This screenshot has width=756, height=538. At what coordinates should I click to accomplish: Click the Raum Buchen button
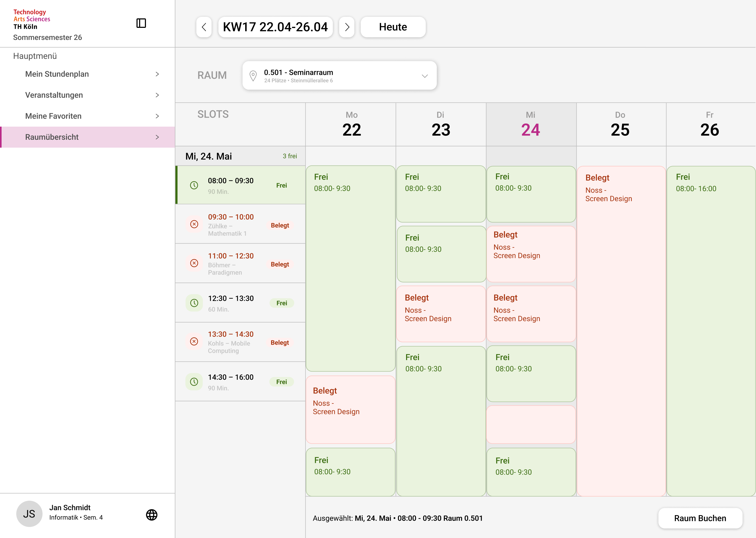click(700, 518)
